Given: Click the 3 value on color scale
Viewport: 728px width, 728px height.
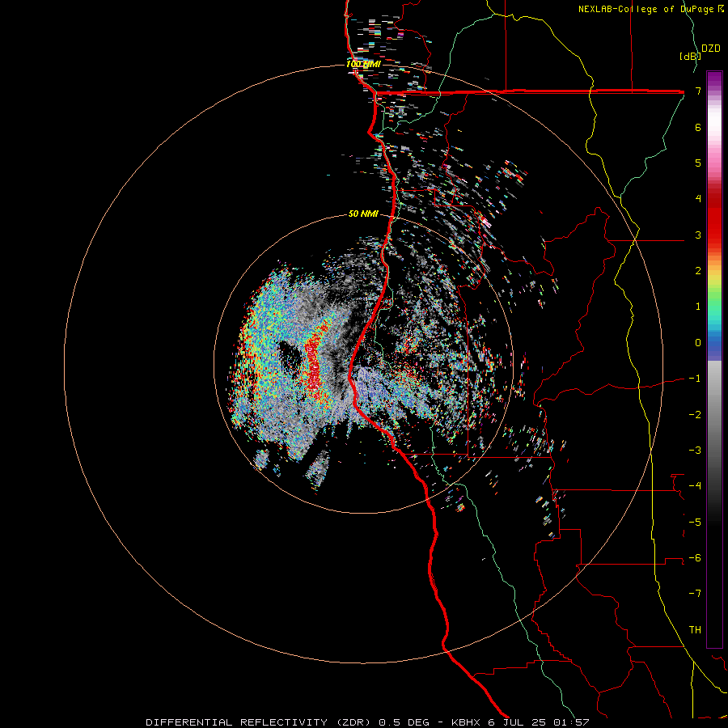Looking at the screenshot, I should pos(698,235).
